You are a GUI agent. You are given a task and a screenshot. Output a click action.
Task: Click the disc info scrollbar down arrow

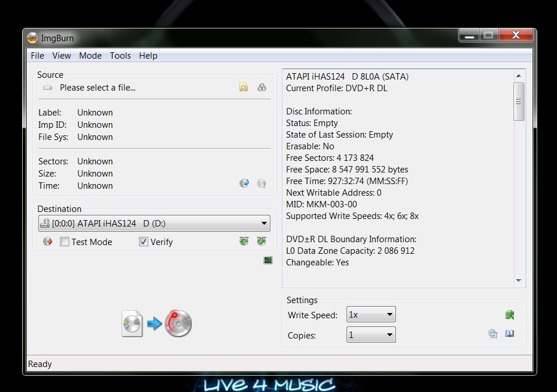point(519,280)
